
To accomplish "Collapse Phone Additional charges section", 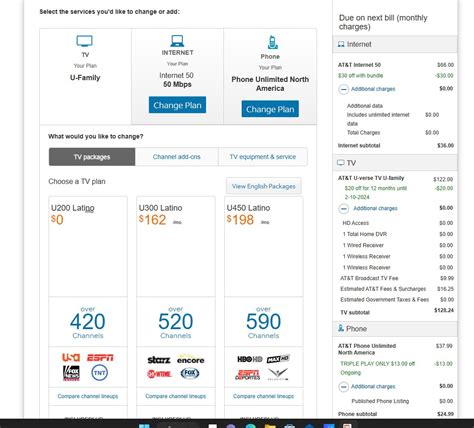I will click(x=344, y=387).
